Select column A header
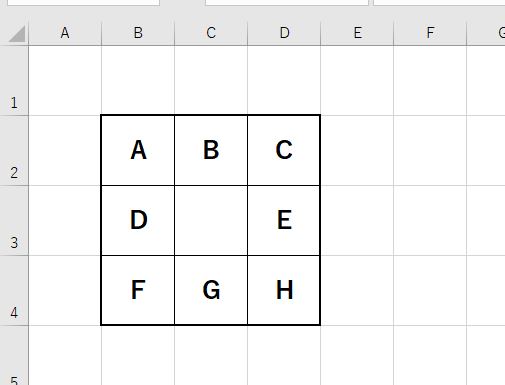505x385 pixels. pyautogui.click(x=65, y=33)
